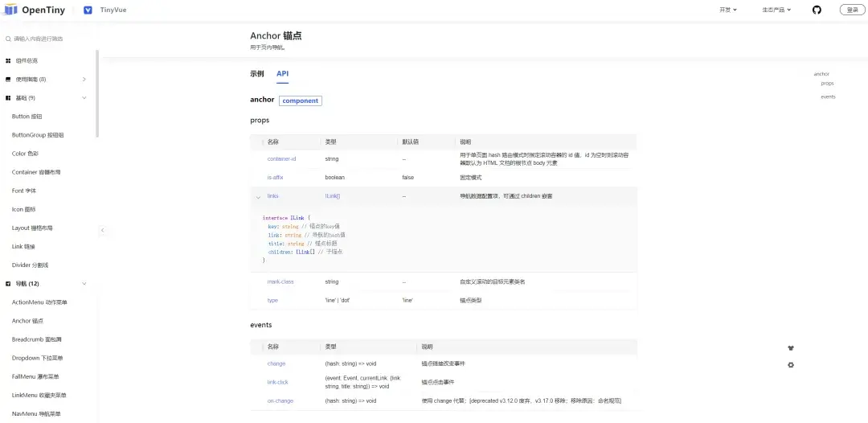Click the is-affix prop link
This screenshot has height=423, width=868.
tap(275, 178)
